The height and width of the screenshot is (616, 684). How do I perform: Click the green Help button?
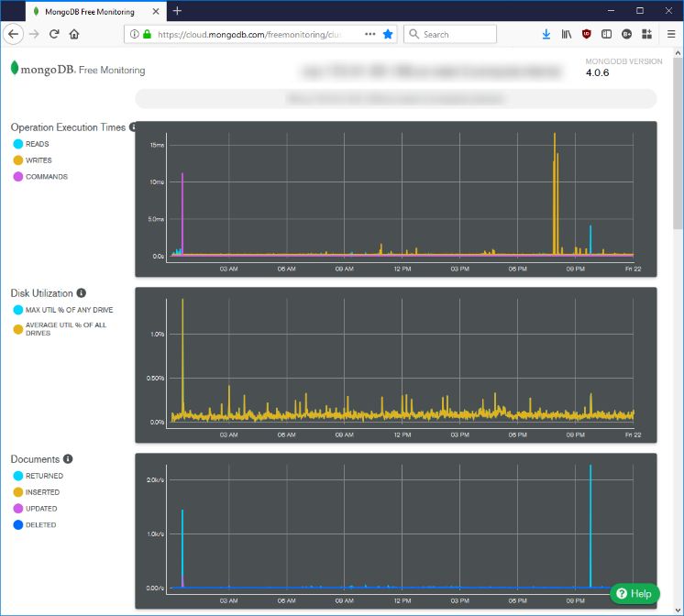coord(634,593)
